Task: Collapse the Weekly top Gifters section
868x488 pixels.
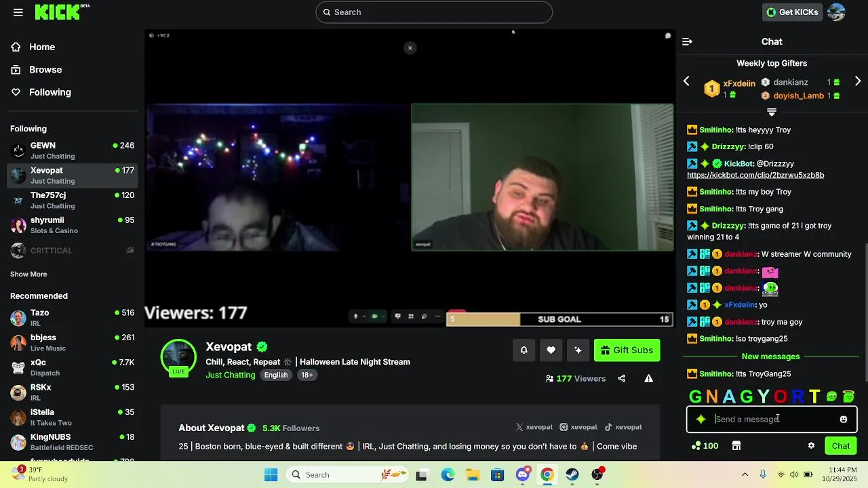Action: click(772, 112)
